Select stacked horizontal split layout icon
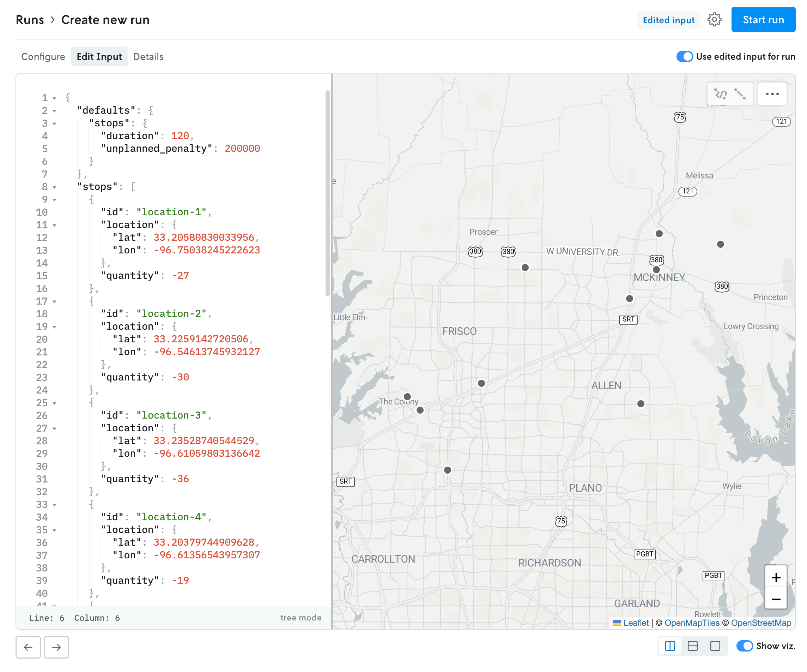Viewport: 807px width, 672px height. pyautogui.click(x=692, y=646)
